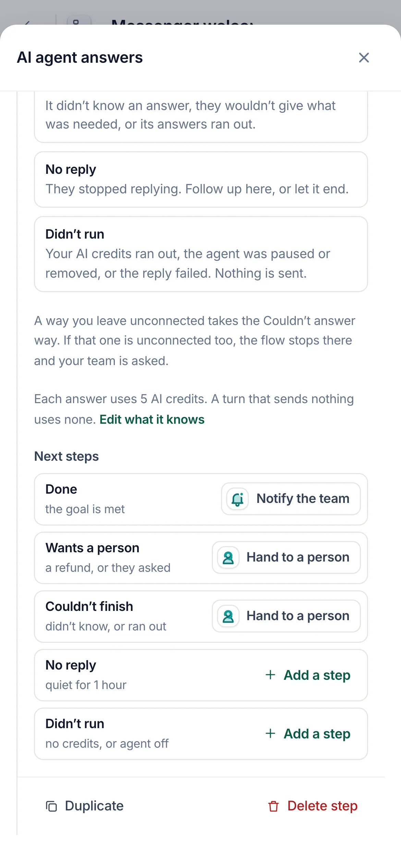Click the bell icon beside Notify the team
Viewport: 401px width, 868px height.
coord(237,499)
